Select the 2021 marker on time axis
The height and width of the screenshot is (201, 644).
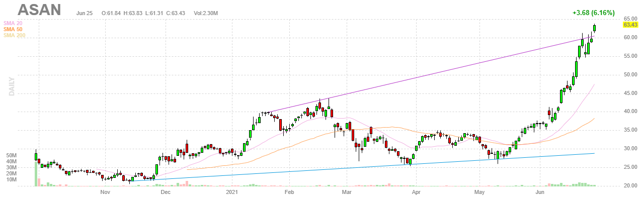click(x=232, y=192)
